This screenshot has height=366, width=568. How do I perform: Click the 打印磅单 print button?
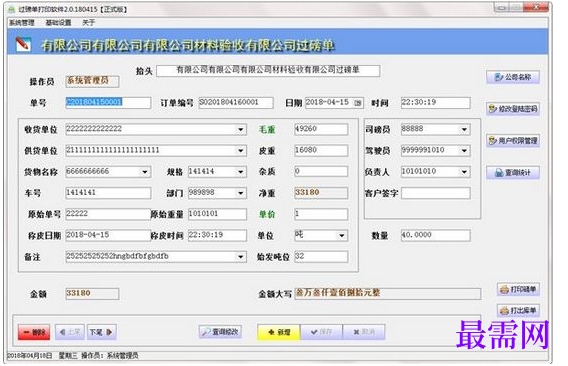[518, 289]
